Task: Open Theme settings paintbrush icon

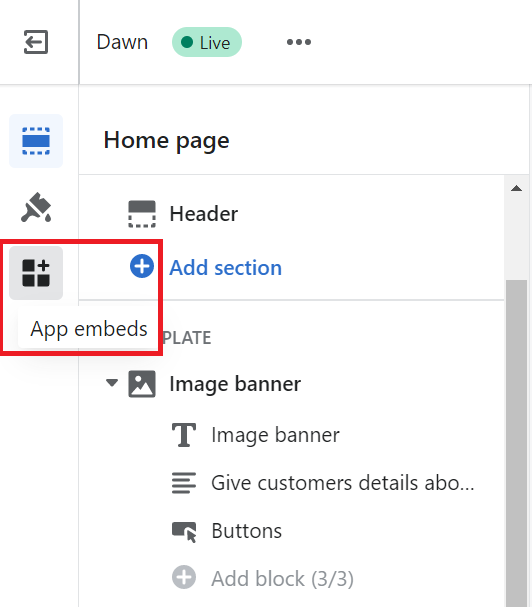Action: [36, 207]
